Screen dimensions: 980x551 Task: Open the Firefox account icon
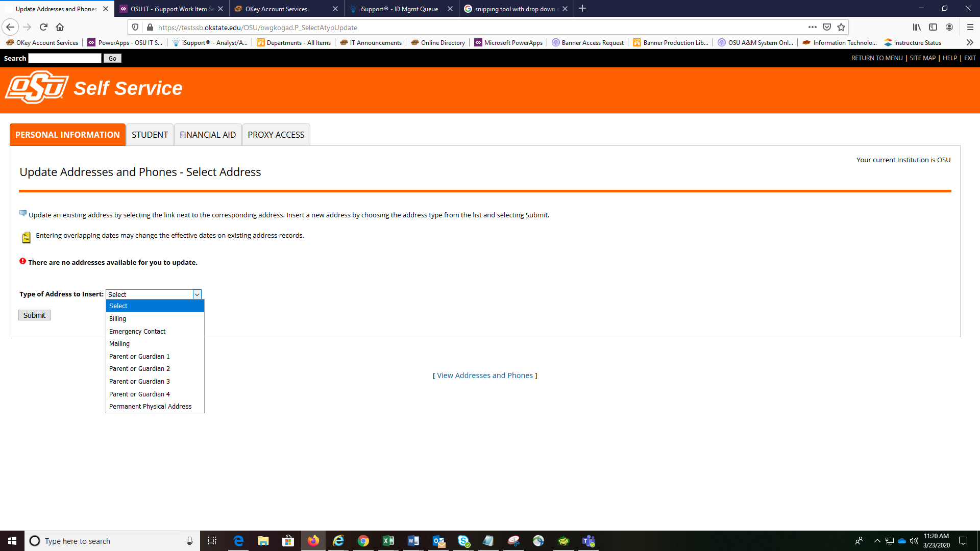(x=949, y=27)
